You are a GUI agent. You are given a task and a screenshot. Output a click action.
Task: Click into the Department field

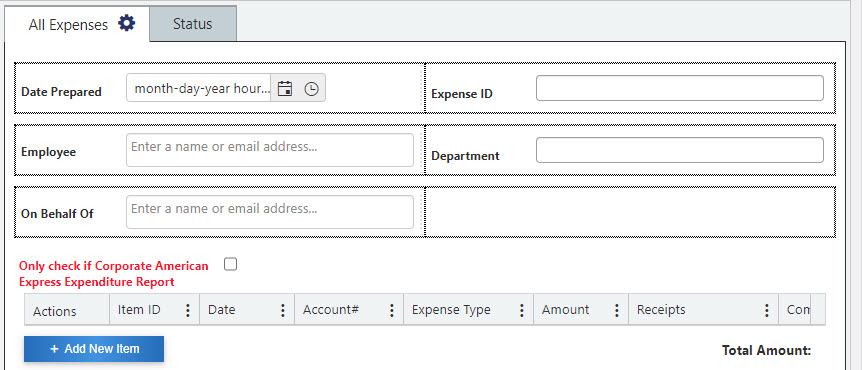click(x=679, y=150)
